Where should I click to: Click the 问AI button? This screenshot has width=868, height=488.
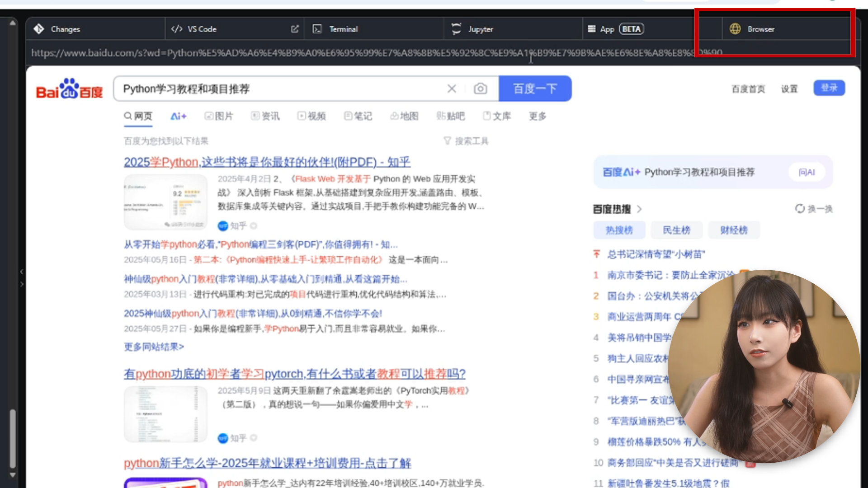807,172
